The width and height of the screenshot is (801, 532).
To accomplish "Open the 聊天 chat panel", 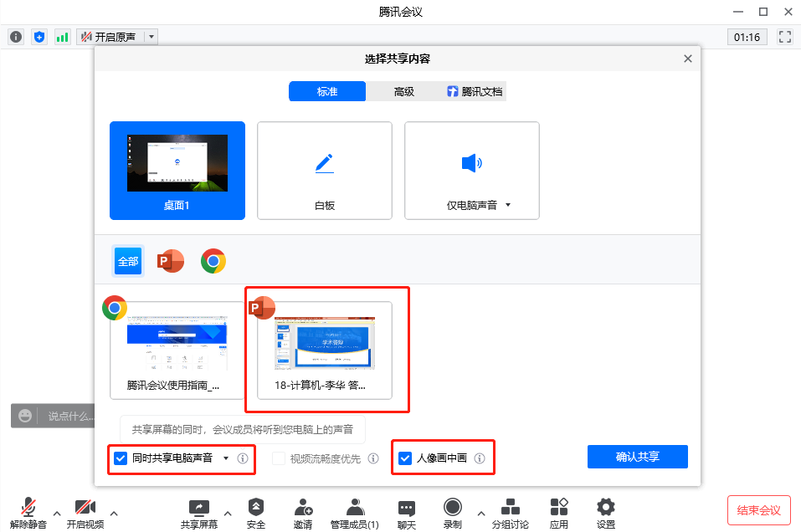I will pyautogui.click(x=407, y=513).
